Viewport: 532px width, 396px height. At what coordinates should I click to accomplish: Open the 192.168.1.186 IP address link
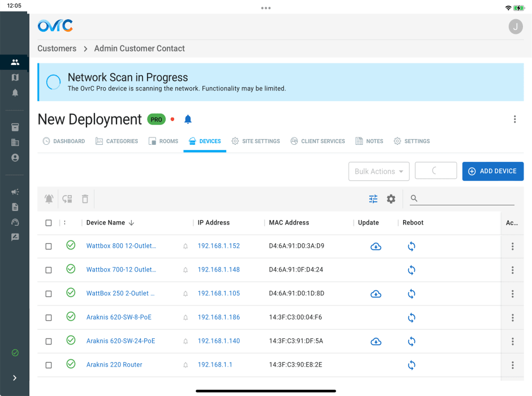point(219,317)
